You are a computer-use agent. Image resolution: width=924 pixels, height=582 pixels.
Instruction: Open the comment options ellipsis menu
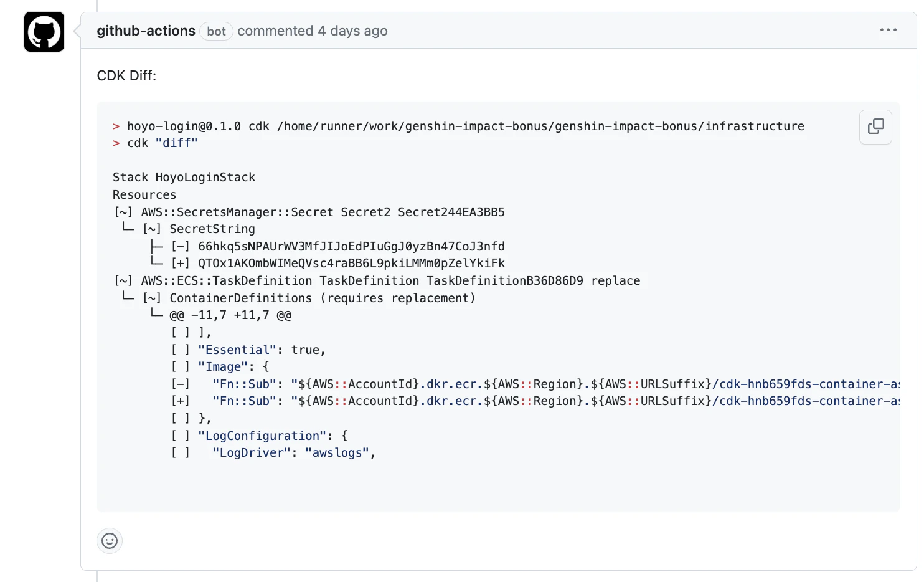pos(888,30)
